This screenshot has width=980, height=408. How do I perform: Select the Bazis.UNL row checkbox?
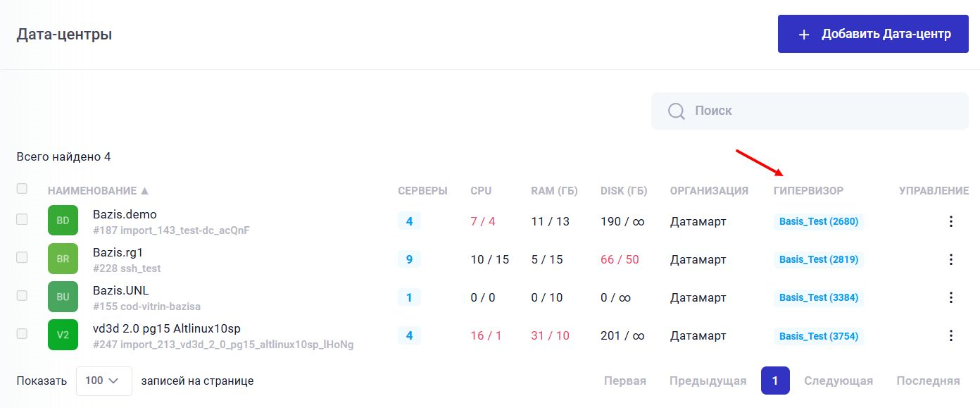[x=22, y=295]
